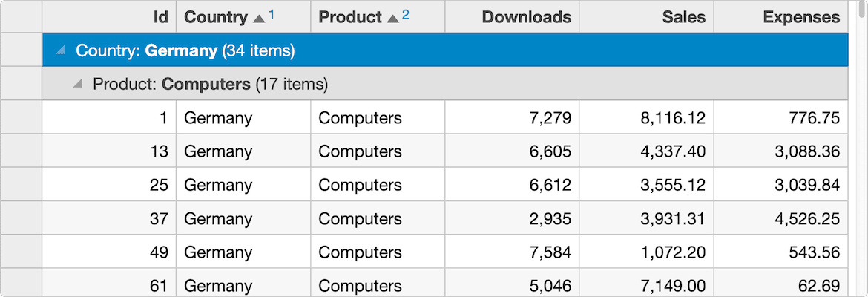Sort by the Sales column header

point(646,17)
